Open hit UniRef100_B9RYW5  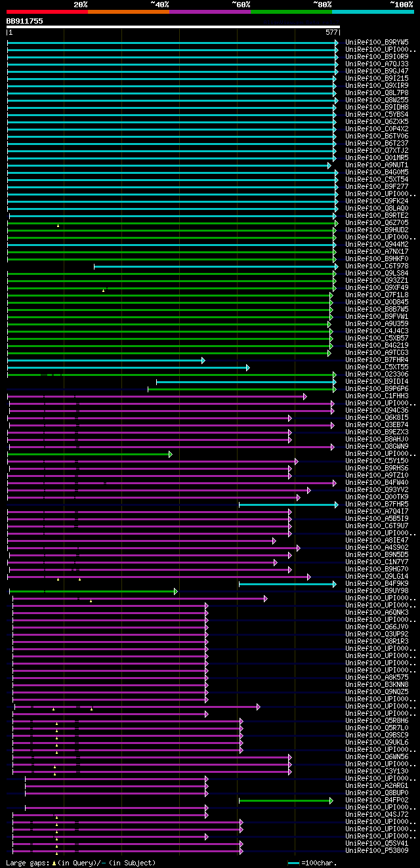point(377,42)
